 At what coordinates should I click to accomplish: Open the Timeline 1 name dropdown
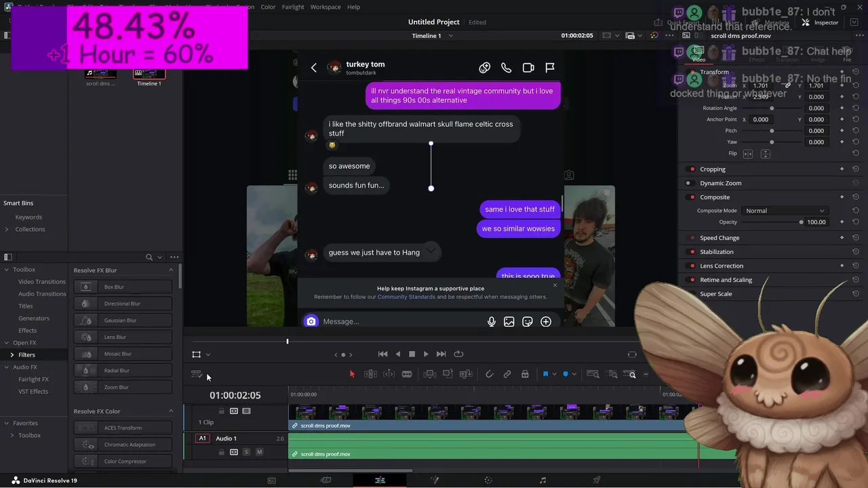point(451,36)
